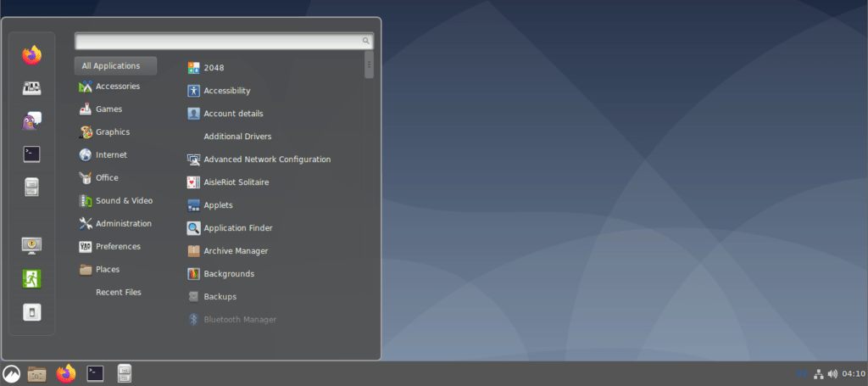Screen dimensions: 868x386
Task: Launch Terminal from the favorites sidebar
Action: (31, 154)
